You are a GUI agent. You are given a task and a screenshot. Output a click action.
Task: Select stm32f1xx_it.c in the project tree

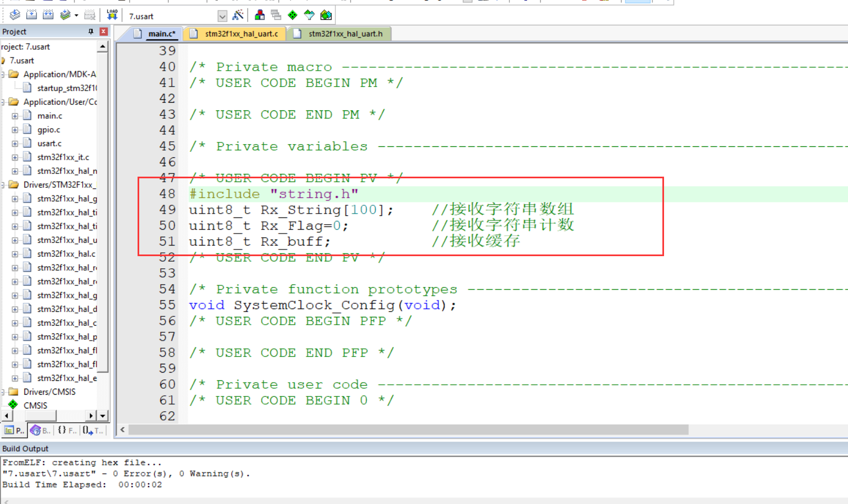(63, 157)
